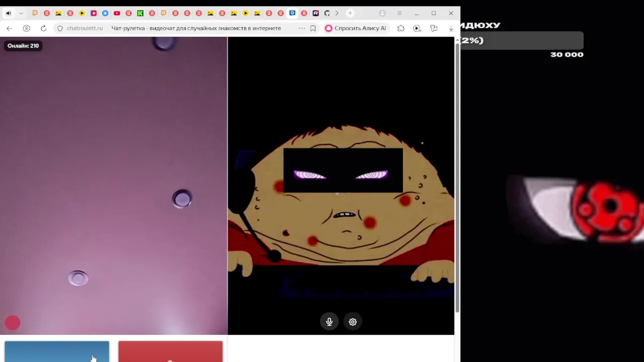Screen dimensions: 644x362
Task: Click the red button below the stranger video
Action: [x=171, y=351]
